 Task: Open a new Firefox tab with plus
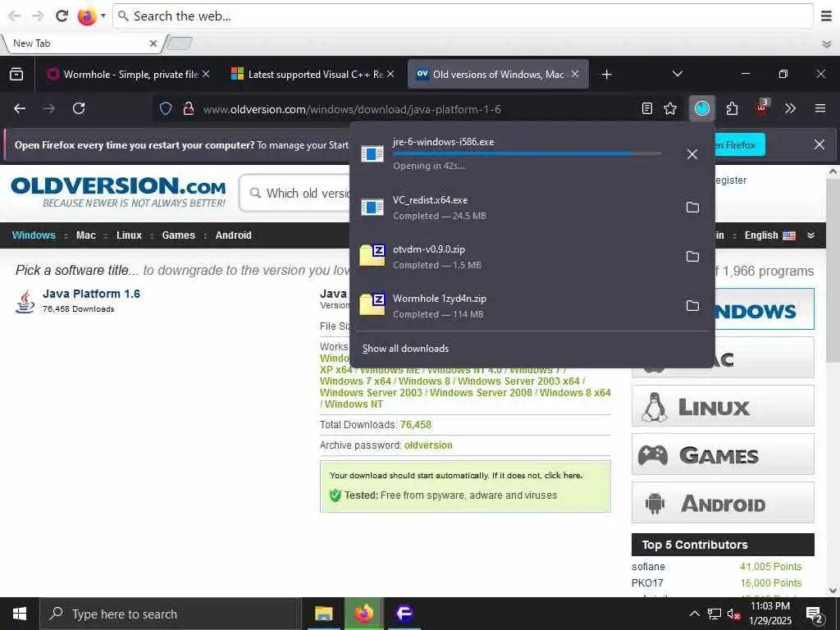606,75
